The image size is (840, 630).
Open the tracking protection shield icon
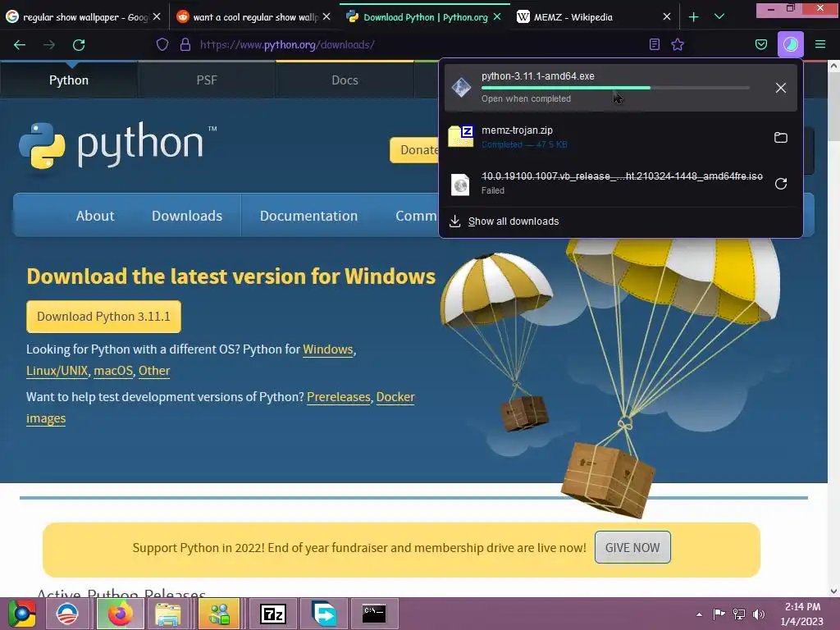162,44
